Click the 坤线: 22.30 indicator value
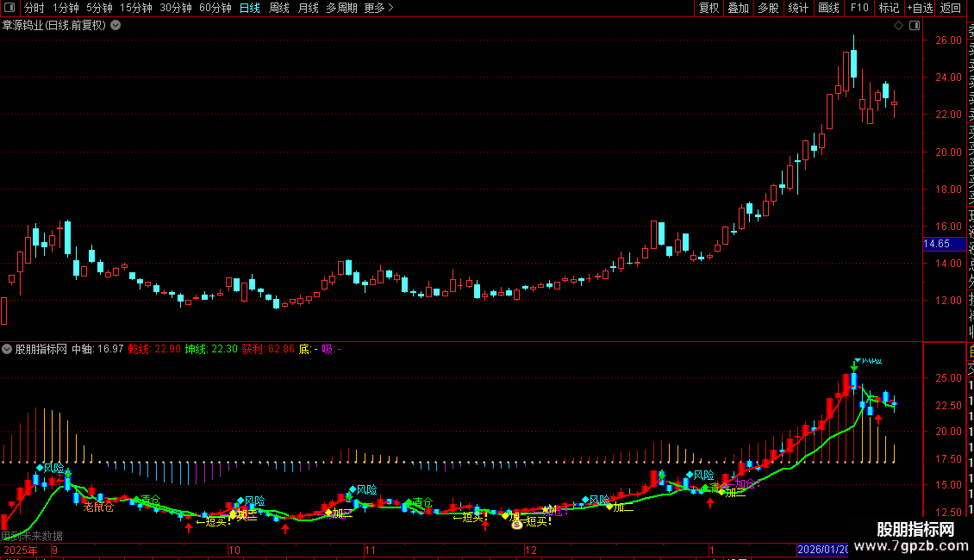The image size is (974, 560). [x=211, y=349]
